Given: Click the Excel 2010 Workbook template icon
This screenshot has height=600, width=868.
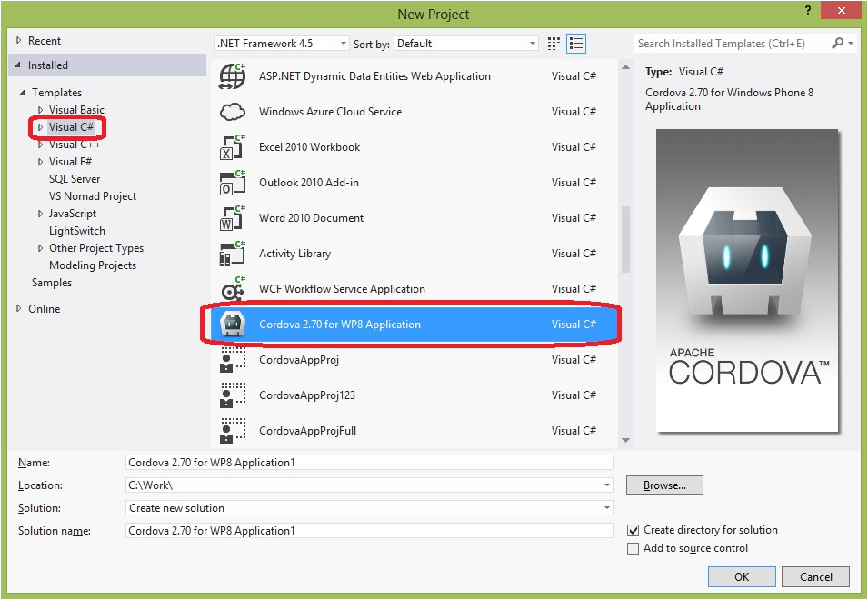Looking at the screenshot, I should coord(233,147).
